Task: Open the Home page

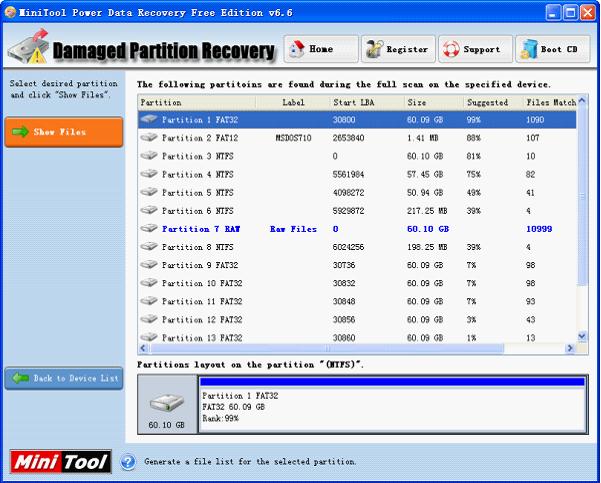Action: 321,49
